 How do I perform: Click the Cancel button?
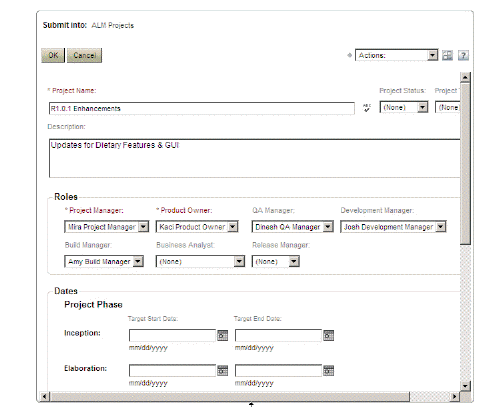(84, 55)
